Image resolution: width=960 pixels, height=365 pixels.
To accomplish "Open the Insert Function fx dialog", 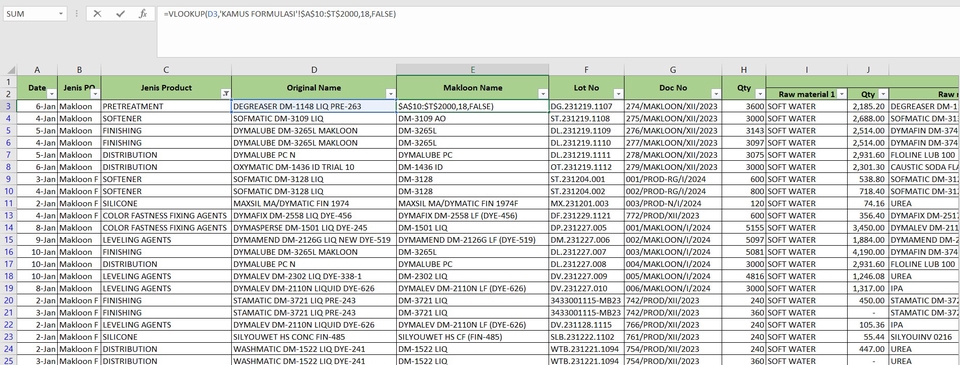I will click(x=143, y=13).
